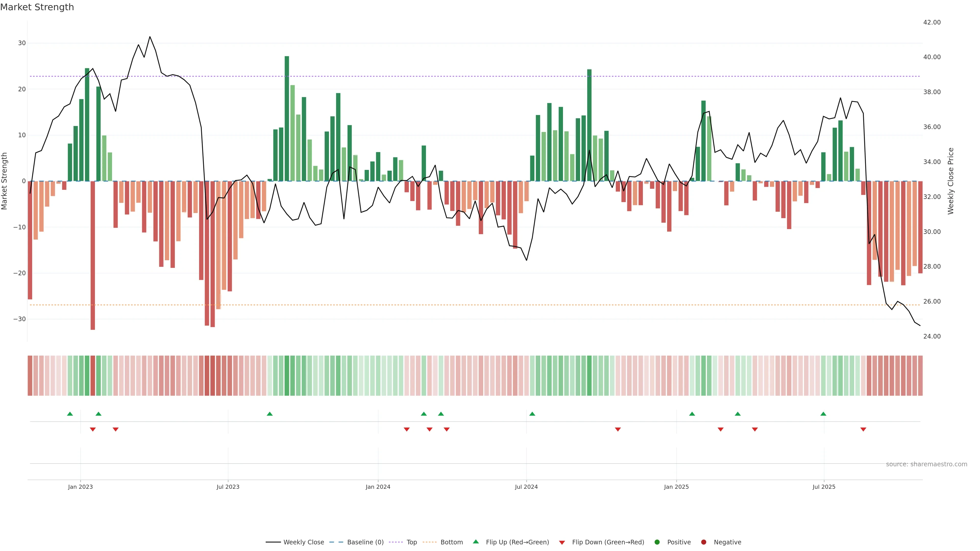Click the Weekly Close Price axis title
Image resolution: width=980 pixels, height=551 pixels.
pyautogui.click(x=951, y=181)
